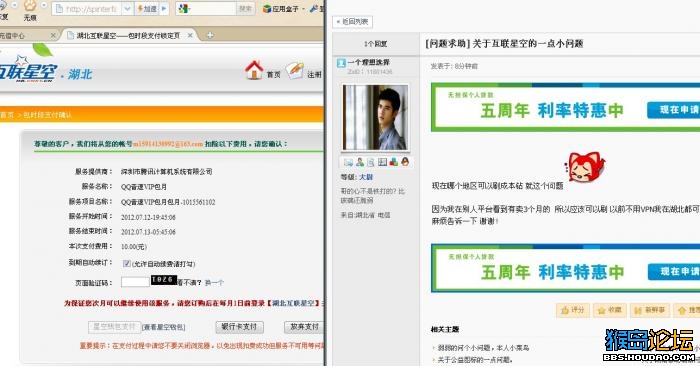The image size is (700, 366).
Task: Open related topic 关于公益图标的一点问题
Action: pos(475,359)
